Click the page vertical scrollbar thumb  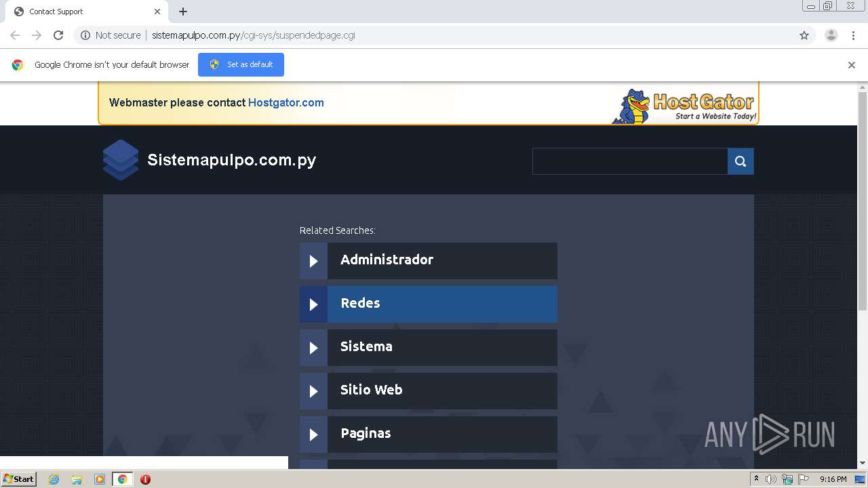[863, 201]
